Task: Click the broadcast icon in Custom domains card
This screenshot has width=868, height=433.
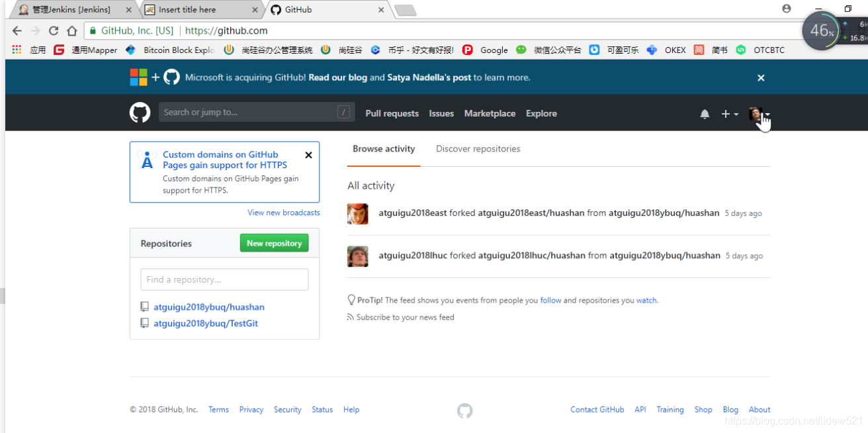Action: (x=147, y=160)
